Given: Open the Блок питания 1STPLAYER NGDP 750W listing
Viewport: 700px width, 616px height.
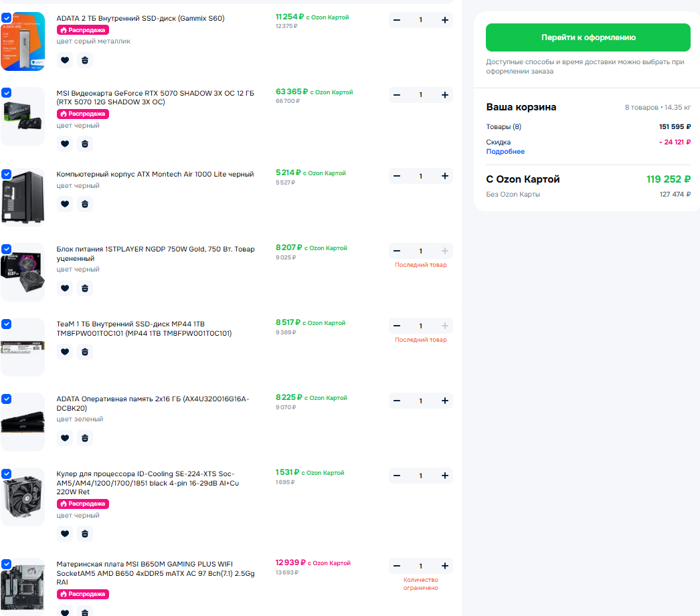Looking at the screenshot, I should (155, 253).
